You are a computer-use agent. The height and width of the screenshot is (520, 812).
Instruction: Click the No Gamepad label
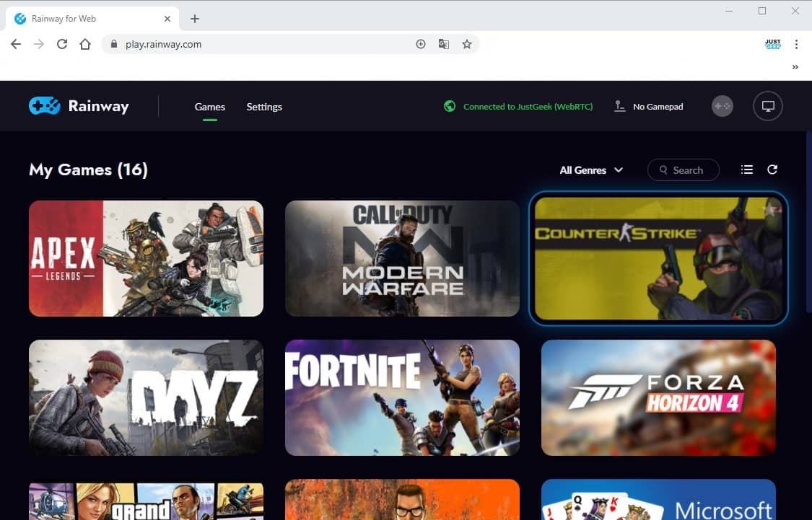point(658,107)
